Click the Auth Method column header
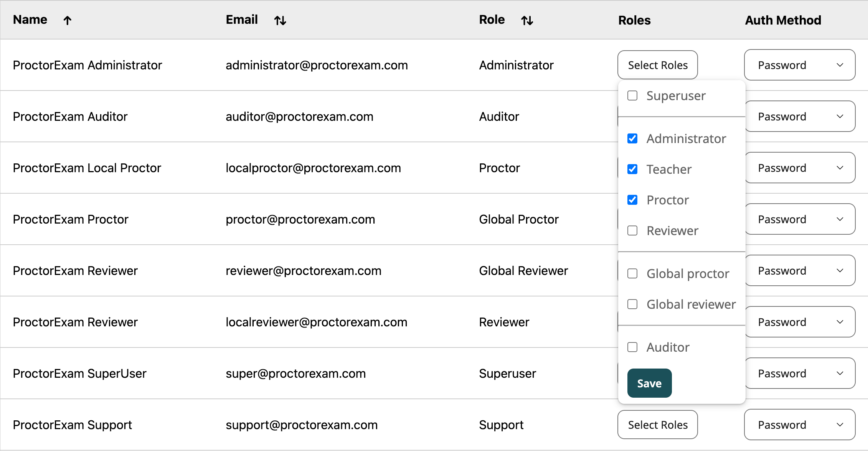This screenshot has height=451, width=868. (x=783, y=20)
